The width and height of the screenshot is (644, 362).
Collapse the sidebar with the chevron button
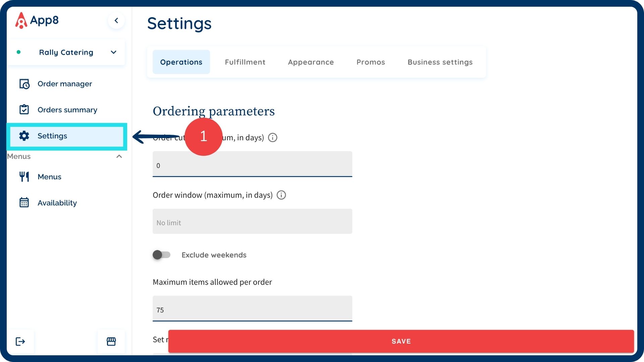tap(116, 20)
